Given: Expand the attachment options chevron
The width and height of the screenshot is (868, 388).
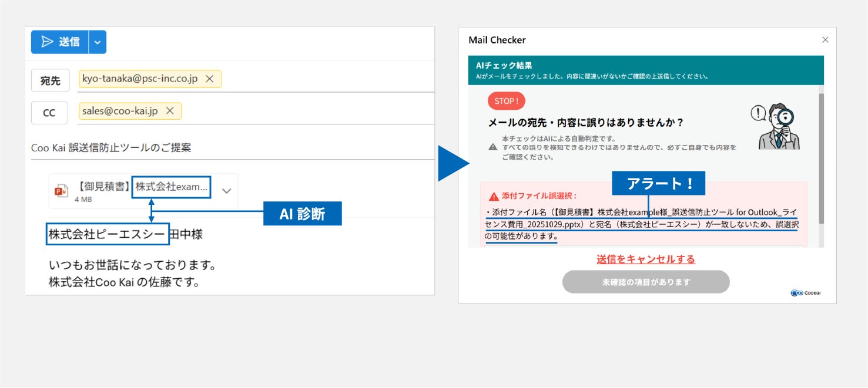Looking at the screenshot, I should (x=226, y=191).
